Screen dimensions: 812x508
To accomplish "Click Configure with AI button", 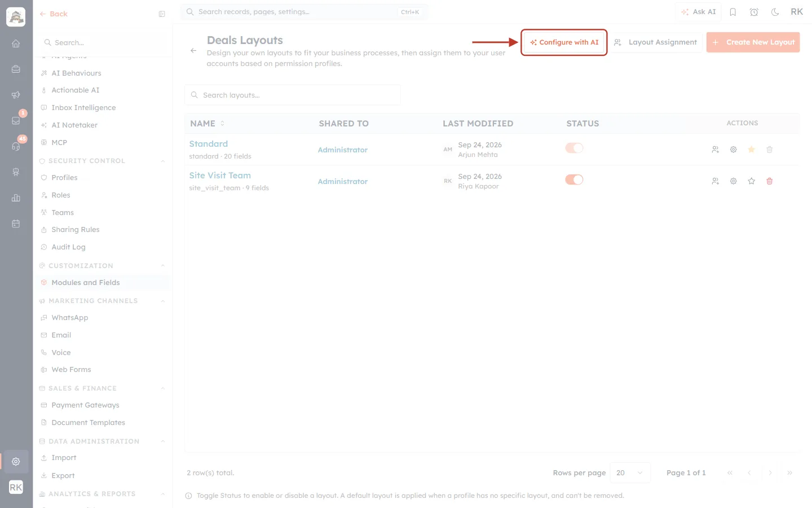I will coord(564,42).
